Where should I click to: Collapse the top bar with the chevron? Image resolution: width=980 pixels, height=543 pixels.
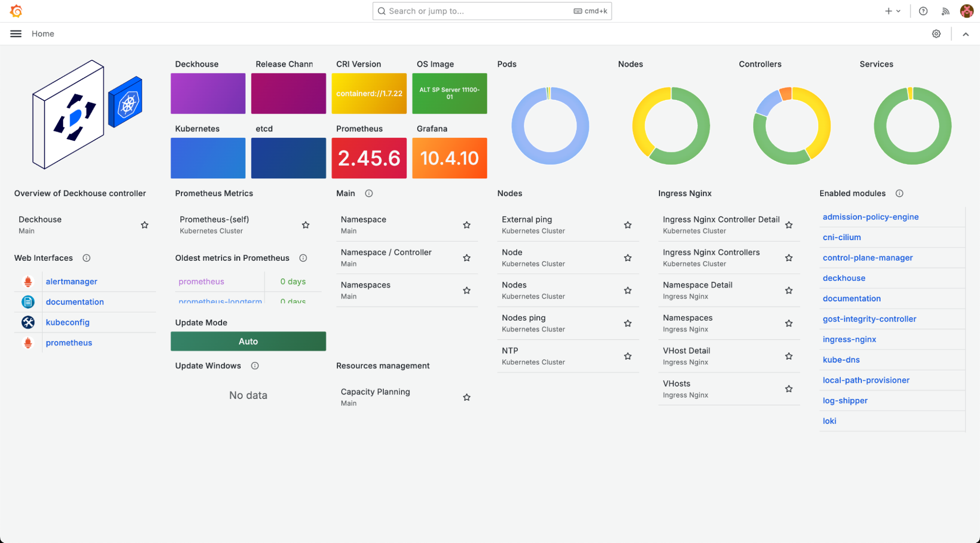(966, 34)
